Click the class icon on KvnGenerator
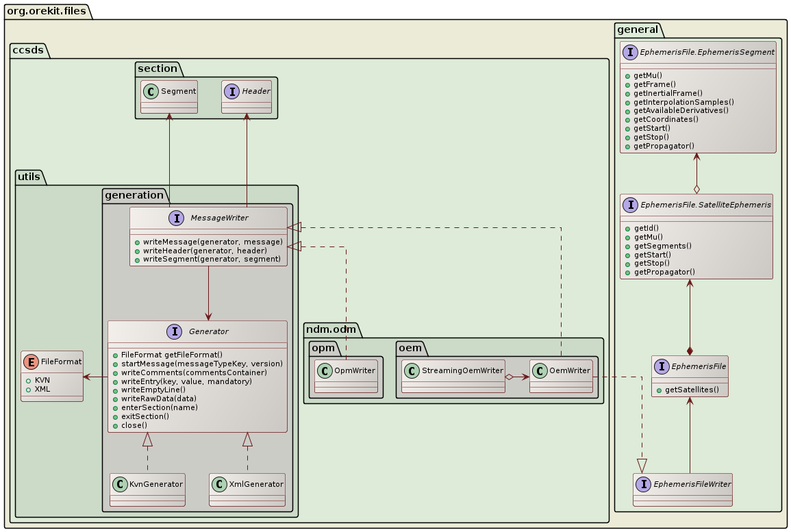 [x=121, y=484]
